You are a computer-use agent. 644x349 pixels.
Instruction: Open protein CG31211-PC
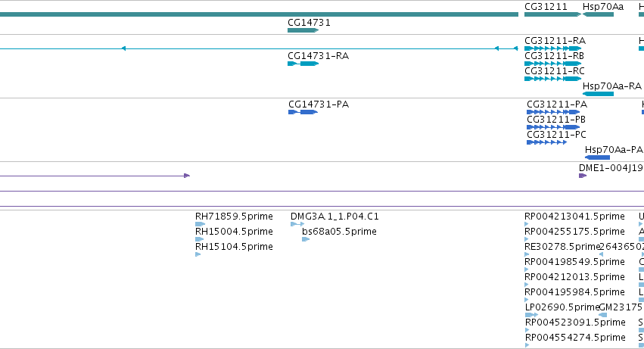pos(546,142)
